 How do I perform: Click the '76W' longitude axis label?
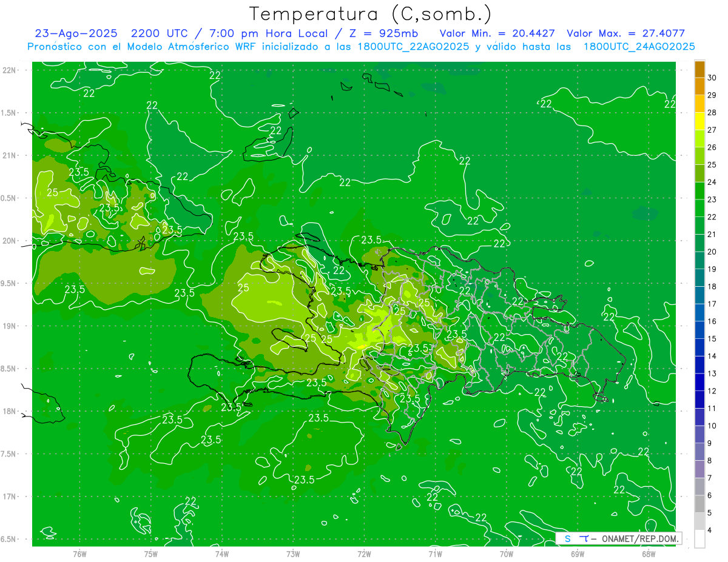(79, 554)
